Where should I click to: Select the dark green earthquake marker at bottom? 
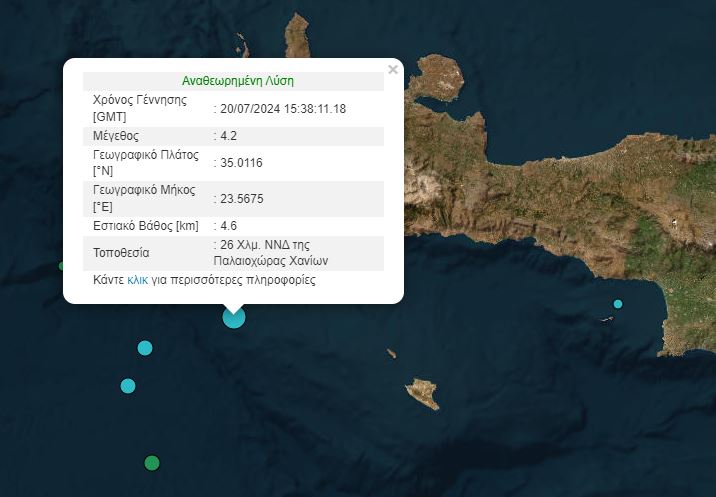click(152, 463)
